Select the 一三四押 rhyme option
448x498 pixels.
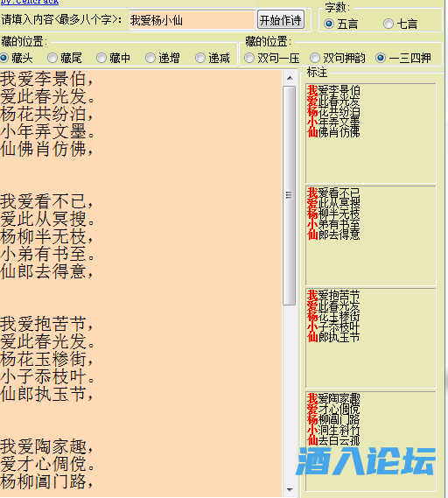(x=403, y=58)
